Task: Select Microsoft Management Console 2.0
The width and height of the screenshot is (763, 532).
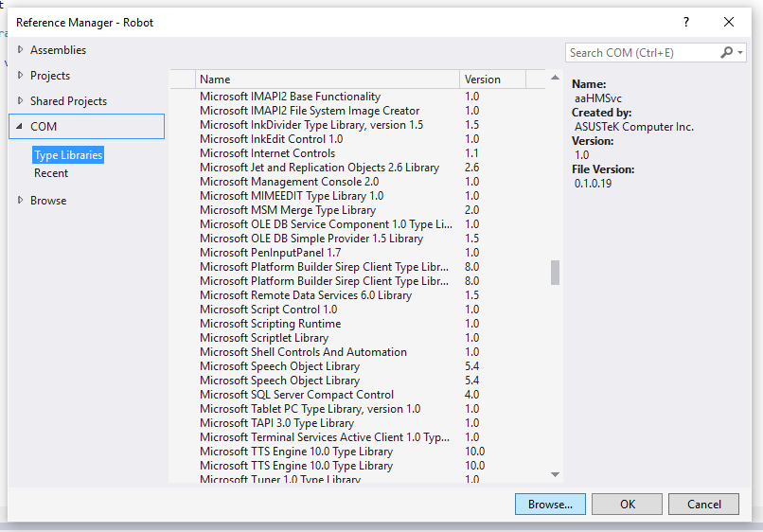Action: [x=358, y=182]
